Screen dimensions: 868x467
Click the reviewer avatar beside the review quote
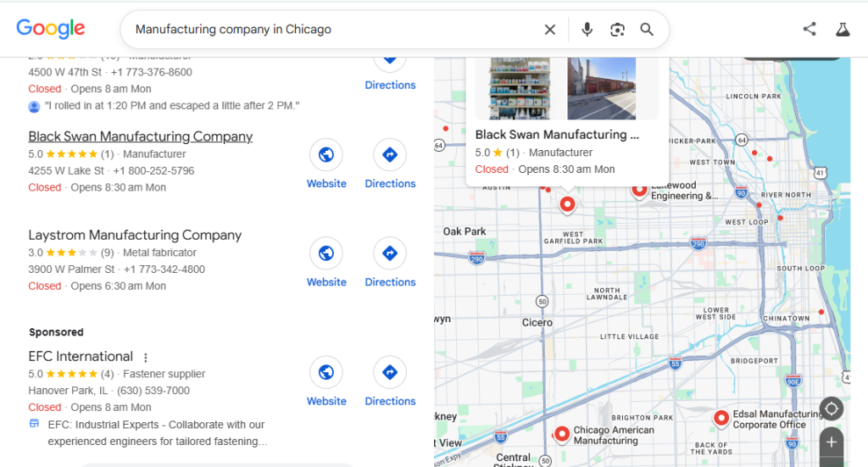pos(34,106)
